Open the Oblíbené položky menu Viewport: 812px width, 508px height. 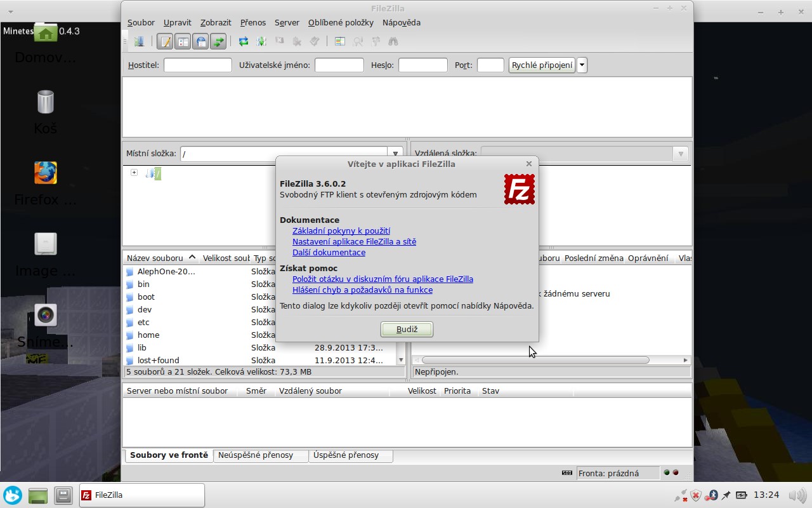341,22
